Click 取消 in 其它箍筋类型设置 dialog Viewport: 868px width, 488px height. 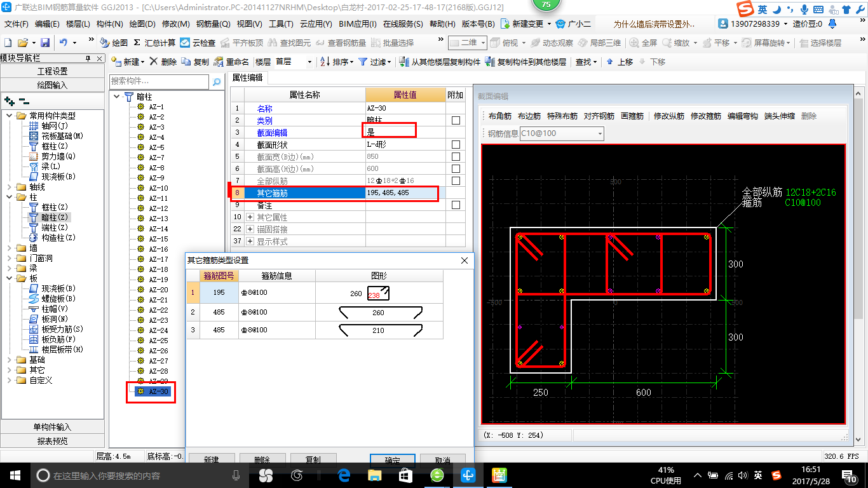pos(443,460)
